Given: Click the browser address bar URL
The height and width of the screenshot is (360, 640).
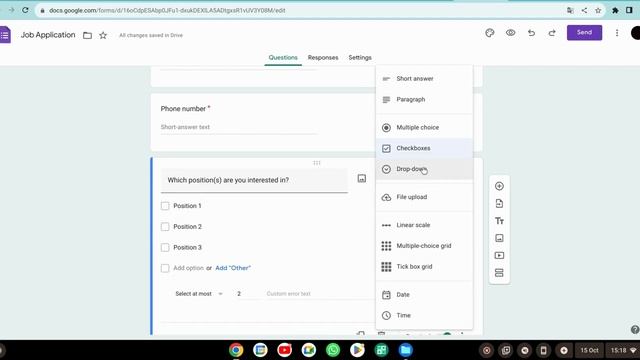Looking at the screenshot, I should [x=167, y=11].
